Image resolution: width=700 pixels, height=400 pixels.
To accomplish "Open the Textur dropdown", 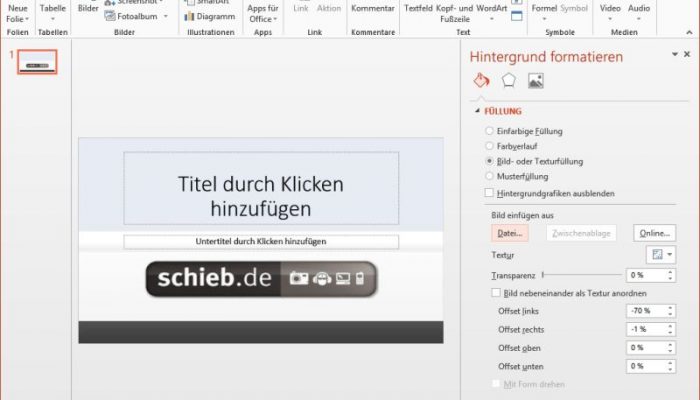I will click(661, 254).
